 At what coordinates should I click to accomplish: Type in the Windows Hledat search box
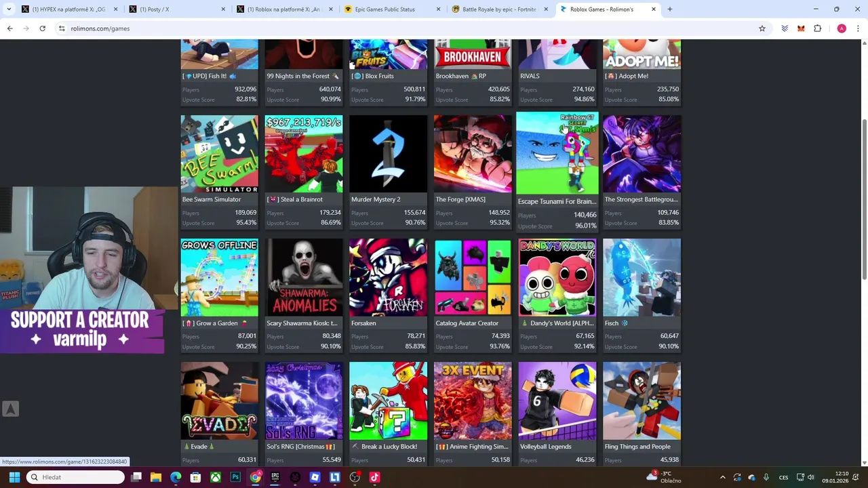(x=76, y=477)
